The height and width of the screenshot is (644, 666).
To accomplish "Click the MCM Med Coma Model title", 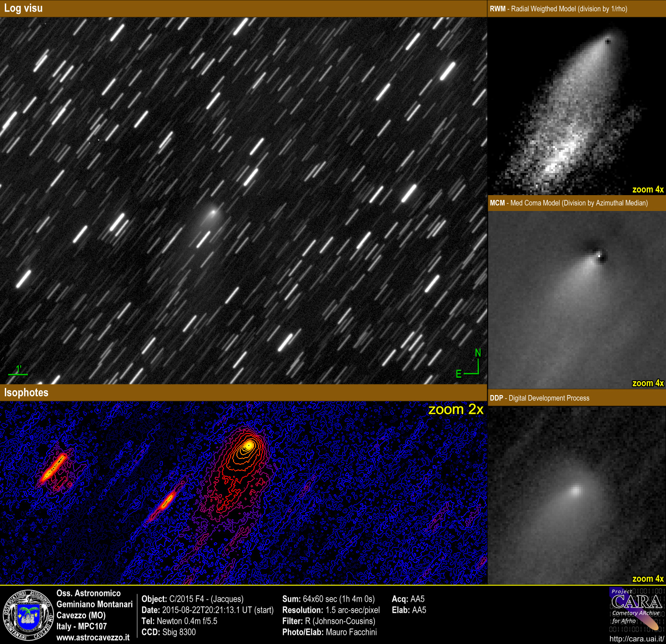I will 568,203.
